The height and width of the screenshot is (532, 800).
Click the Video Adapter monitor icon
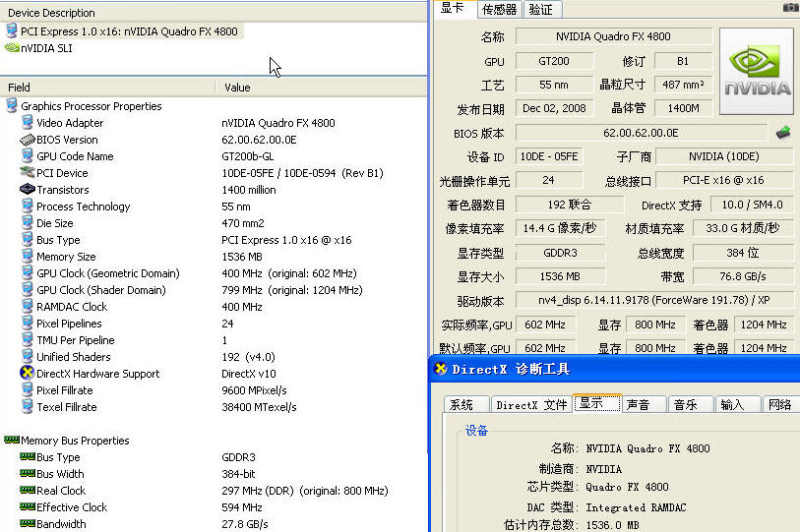click(x=28, y=122)
